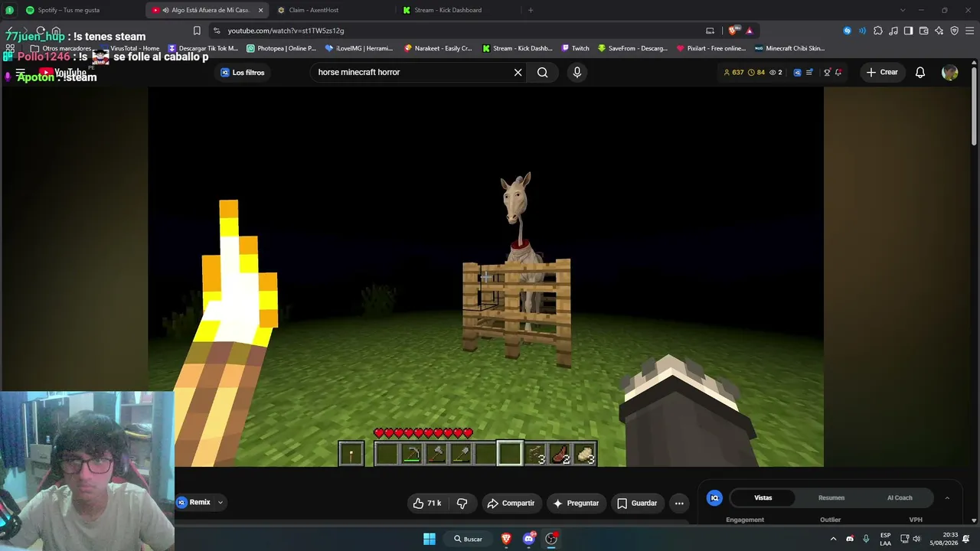
Task: Close the active YouTube tab
Action: [260, 10]
